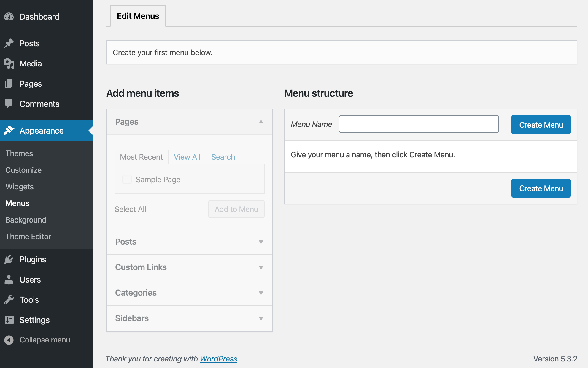Click the Media library icon
The height and width of the screenshot is (368, 588).
[x=9, y=64]
